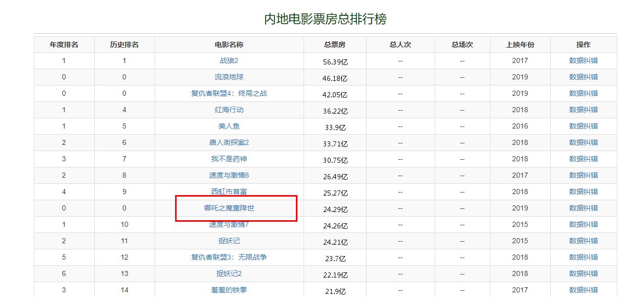
Task: Select the 46.18亿 box office value
Action: (x=335, y=78)
